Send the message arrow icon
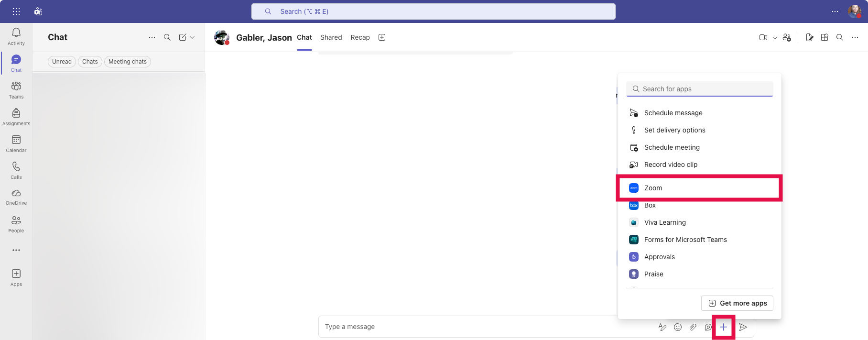The image size is (868, 340). (x=743, y=327)
